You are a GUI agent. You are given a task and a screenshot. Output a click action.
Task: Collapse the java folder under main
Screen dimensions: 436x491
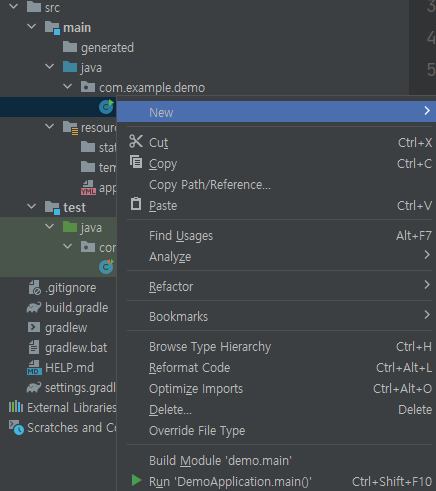[49, 66]
